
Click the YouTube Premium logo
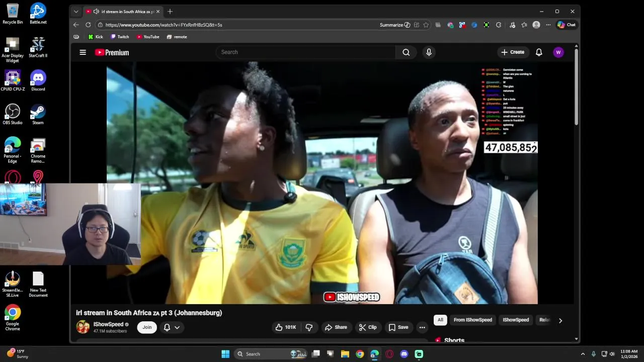point(112,52)
